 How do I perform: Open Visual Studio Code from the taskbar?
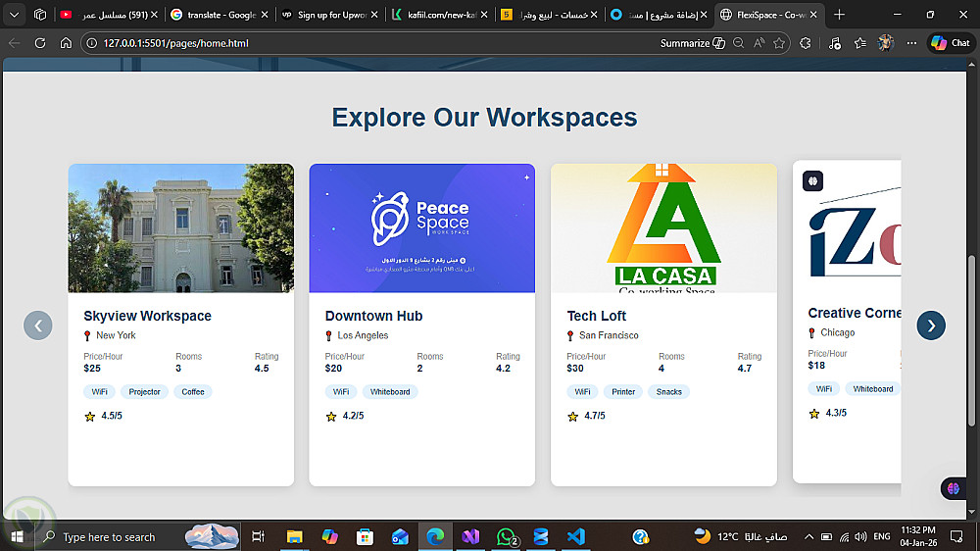click(576, 536)
